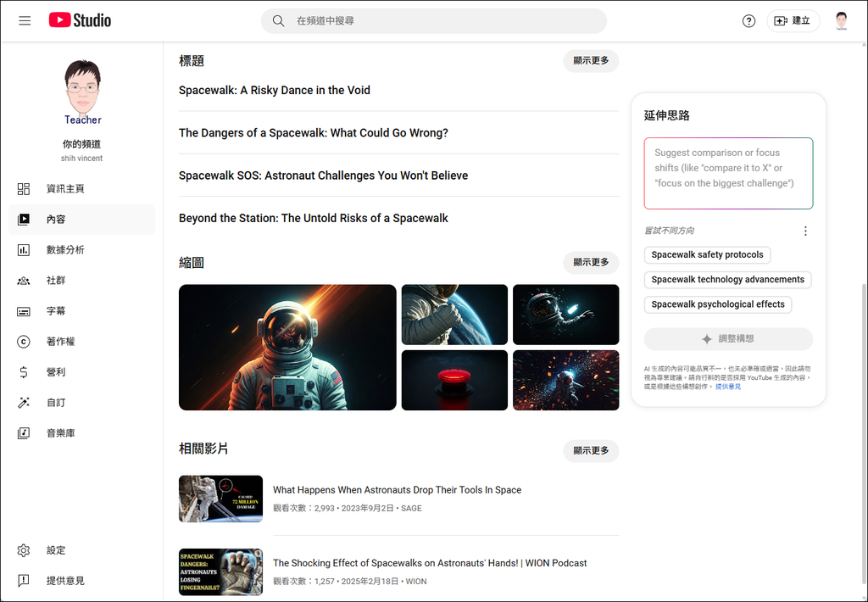Image resolution: width=868 pixels, height=602 pixels.
Task: Click the 延伸思路 prompt text box
Action: 728,173
